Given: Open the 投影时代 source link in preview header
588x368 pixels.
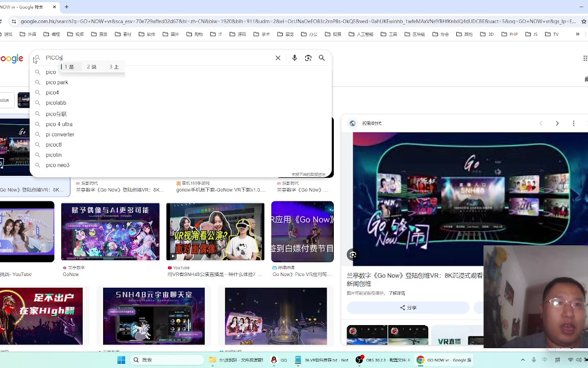Looking at the screenshot, I should [x=372, y=123].
